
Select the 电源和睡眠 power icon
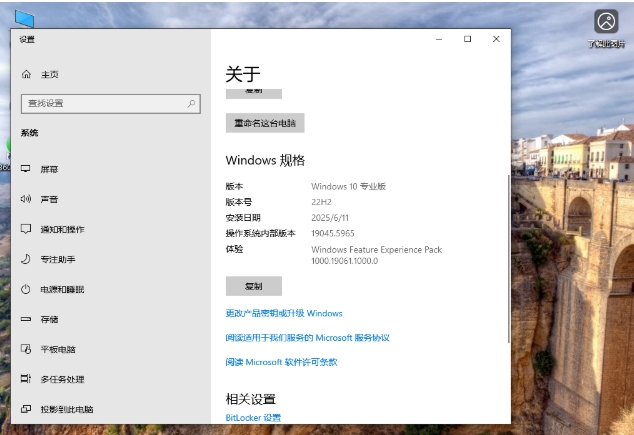pyautogui.click(x=26, y=289)
